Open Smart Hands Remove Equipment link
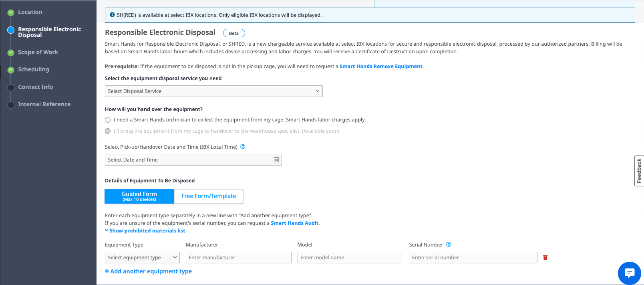 [x=381, y=67]
